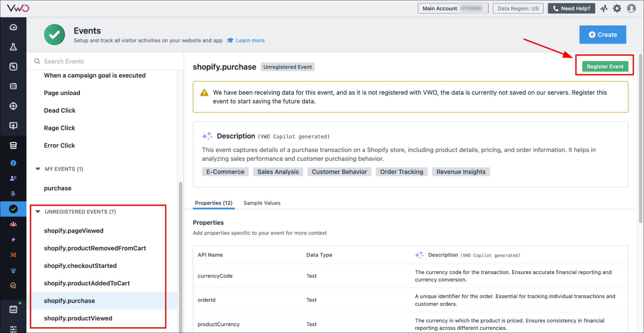644x333 pixels.
Task: Select the Dead Click event
Action: (60, 111)
